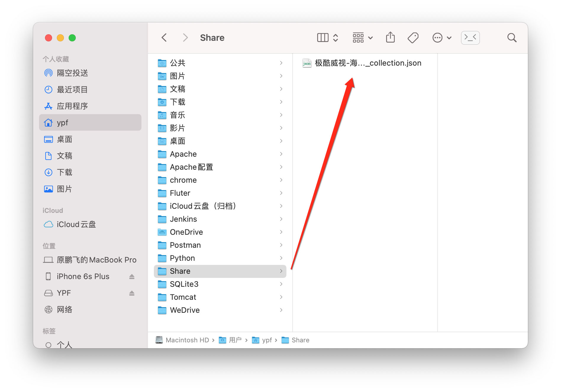Image resolution: width=561 pixels, height=392 pixels.
Task: Click ypf in the path bar
Action: click(x=267, y=340)
